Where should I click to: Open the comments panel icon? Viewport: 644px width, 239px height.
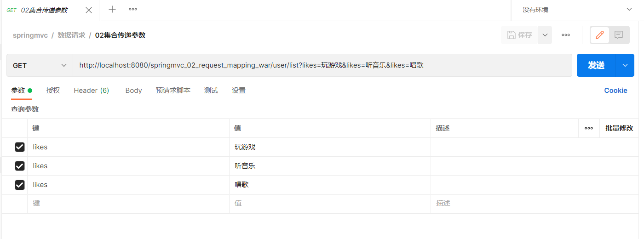pos(619,35)
